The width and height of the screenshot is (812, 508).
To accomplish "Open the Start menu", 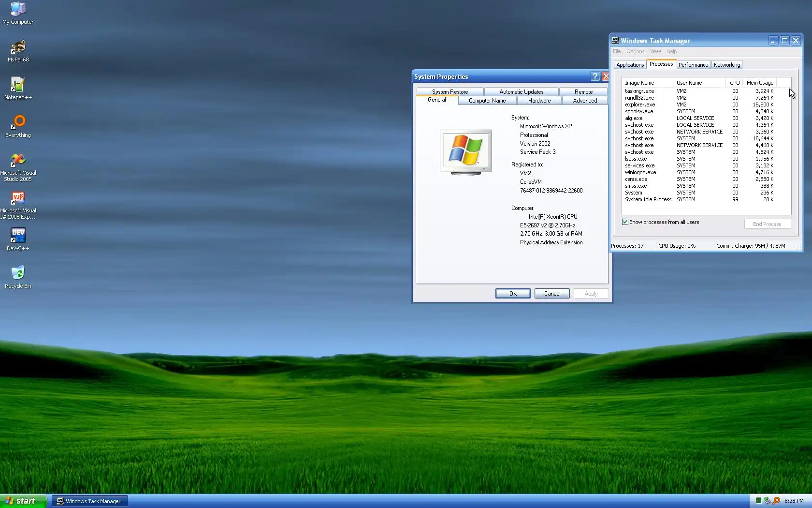I will click(23, 501).
